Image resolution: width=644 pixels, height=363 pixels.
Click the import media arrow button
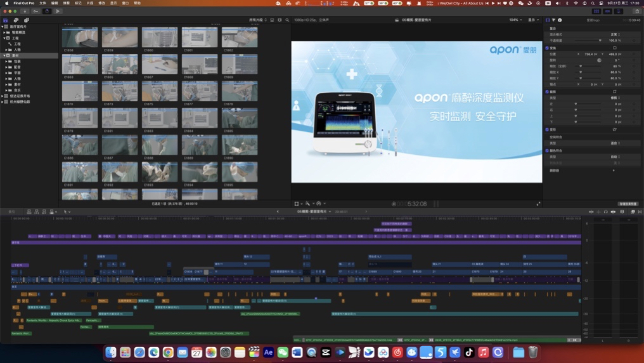(x=25, y=11)
